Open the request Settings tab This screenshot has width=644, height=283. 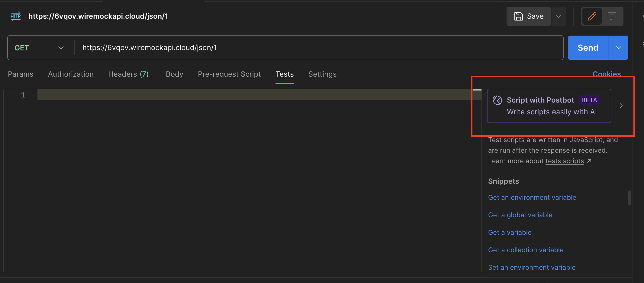[x=322, y=74]
